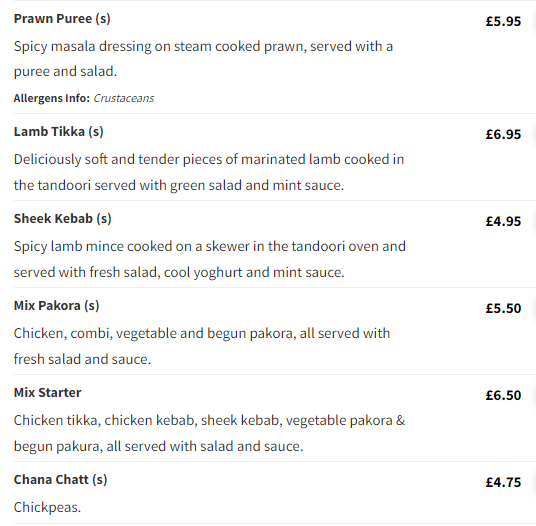Click the £5.50 Mix Pakora price
The image size is (536, 526).
point(503,308)
